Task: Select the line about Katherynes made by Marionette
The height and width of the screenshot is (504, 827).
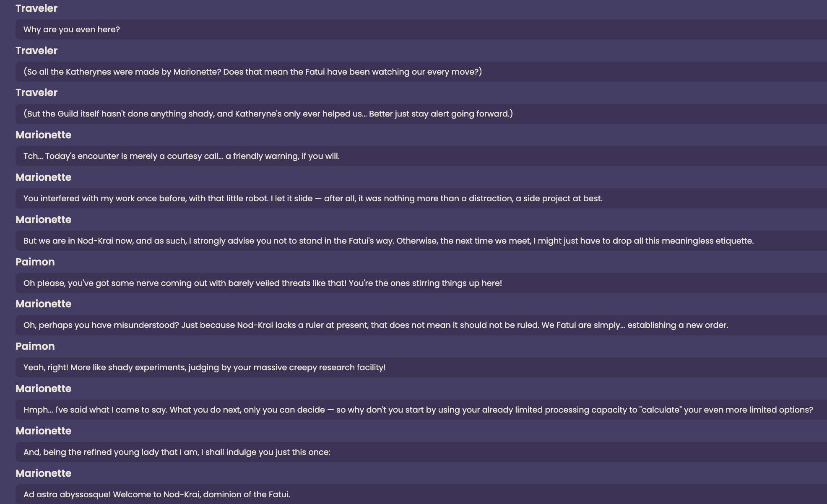Action: 421,72
